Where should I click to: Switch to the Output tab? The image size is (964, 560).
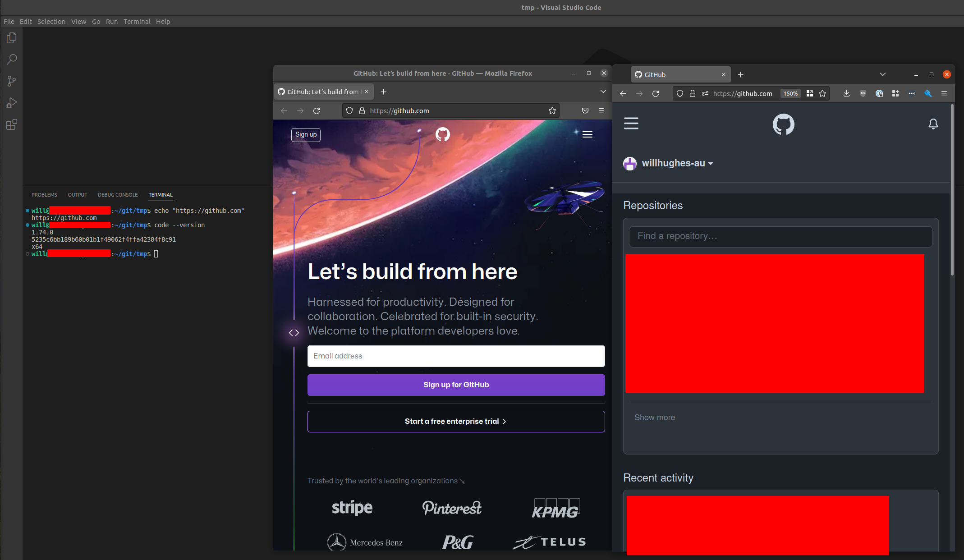pyautogui.click(x=77, y=195)
